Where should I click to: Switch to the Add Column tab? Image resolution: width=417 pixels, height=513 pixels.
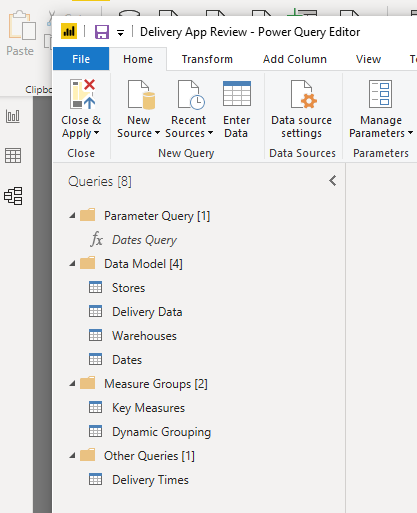pyautogui.click(x=295, y=59)
